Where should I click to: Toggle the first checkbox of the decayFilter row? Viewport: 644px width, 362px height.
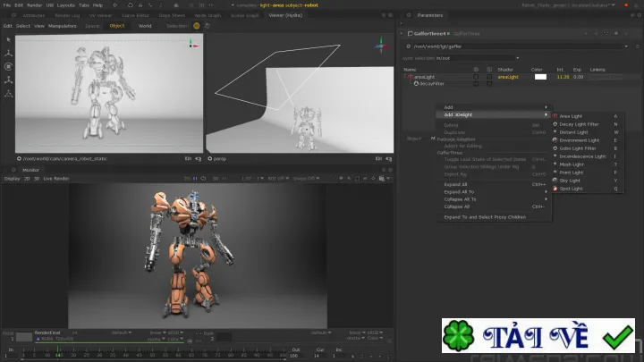click(476, 84)
